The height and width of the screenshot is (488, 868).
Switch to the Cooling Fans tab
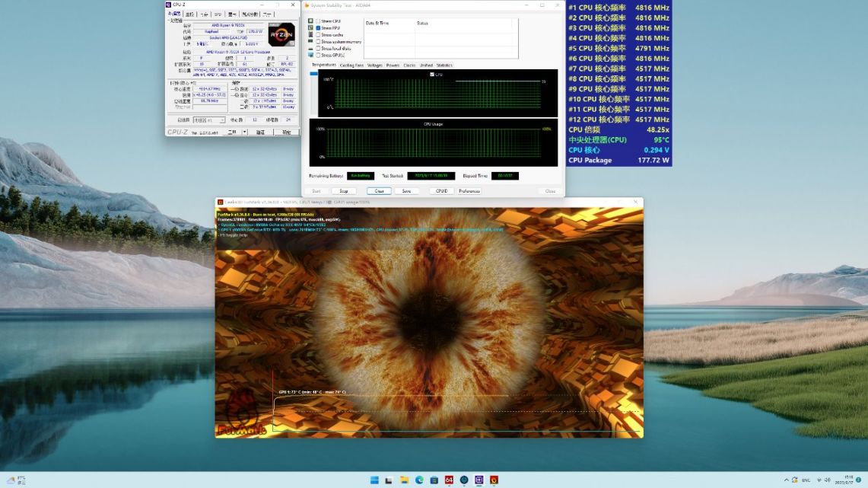coord(351,65)
